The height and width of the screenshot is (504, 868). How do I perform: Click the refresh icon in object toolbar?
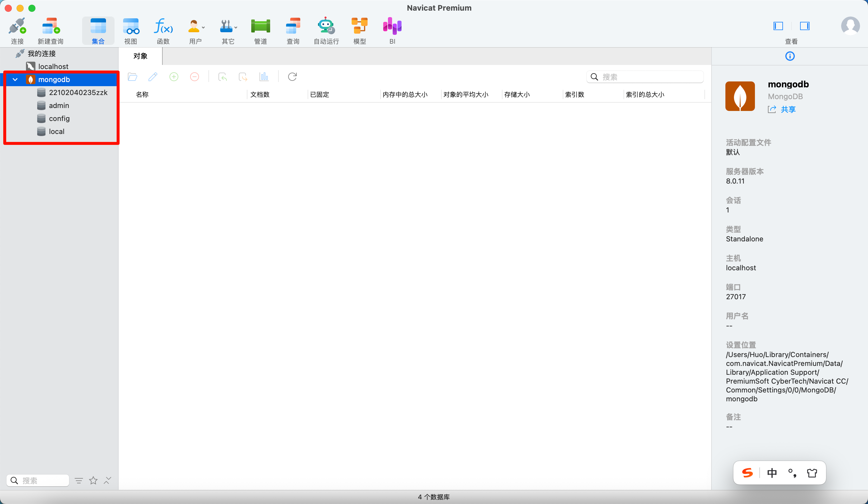[x=292, y=77]
